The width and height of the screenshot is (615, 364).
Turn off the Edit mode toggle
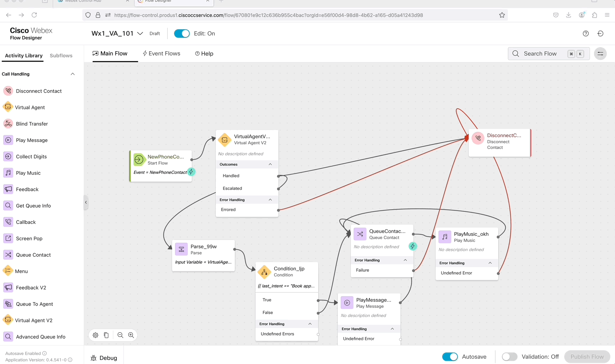pos(182,33)
